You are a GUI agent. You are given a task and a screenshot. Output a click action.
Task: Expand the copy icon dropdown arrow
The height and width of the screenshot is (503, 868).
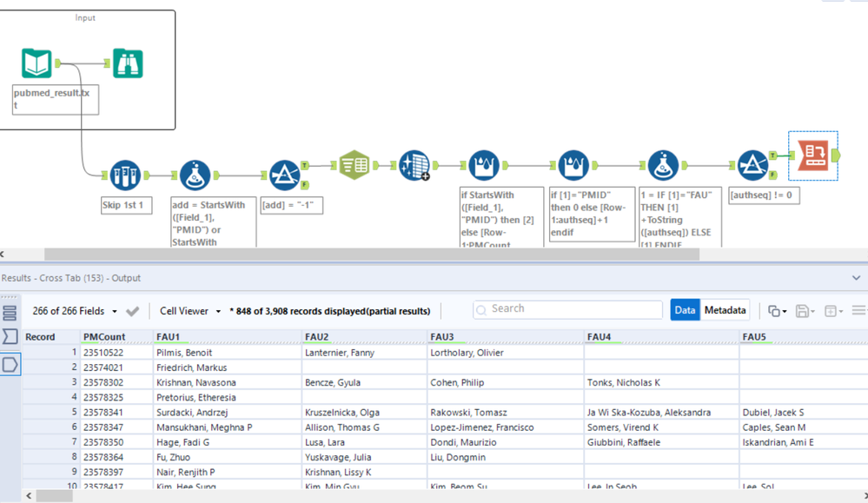(785, 312)
